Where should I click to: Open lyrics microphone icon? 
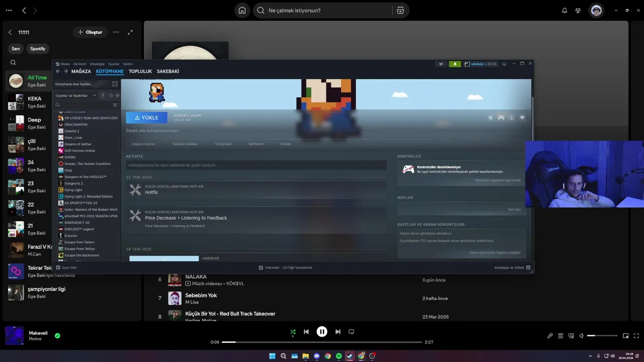(550, 335)
